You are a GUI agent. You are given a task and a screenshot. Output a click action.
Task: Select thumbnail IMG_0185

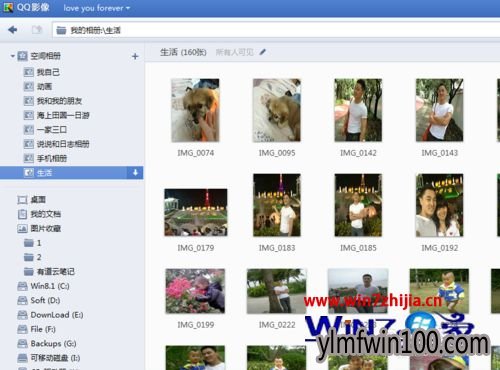(358, 205)
